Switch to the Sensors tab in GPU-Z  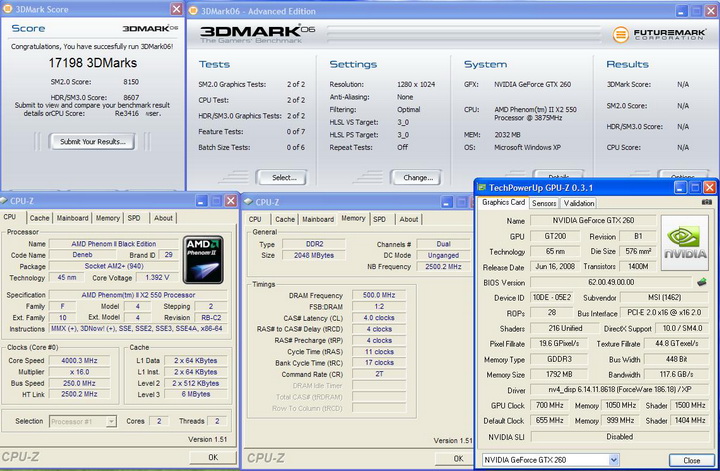pos(544,203)
